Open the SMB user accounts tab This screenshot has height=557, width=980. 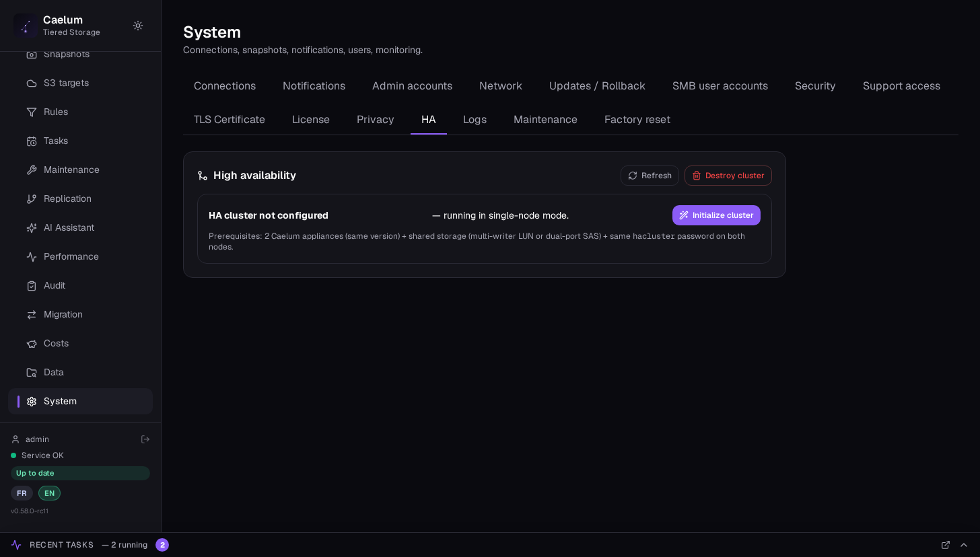tap(720, 86)
